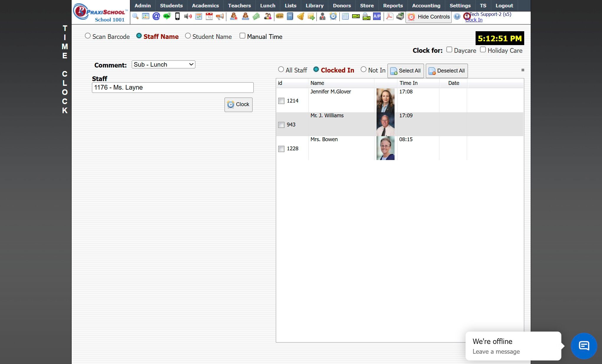Image resolution: width=602 pixels, height=364 pixels.
Task: Open the email @ icon
Action: pyautogui.click(x=156, y=16)
